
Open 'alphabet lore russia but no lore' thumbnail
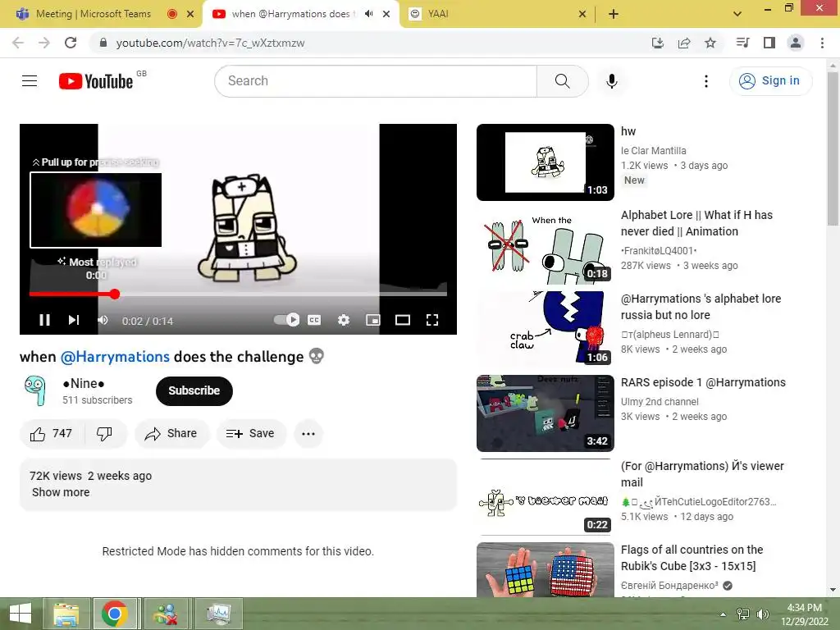[546, 330]
